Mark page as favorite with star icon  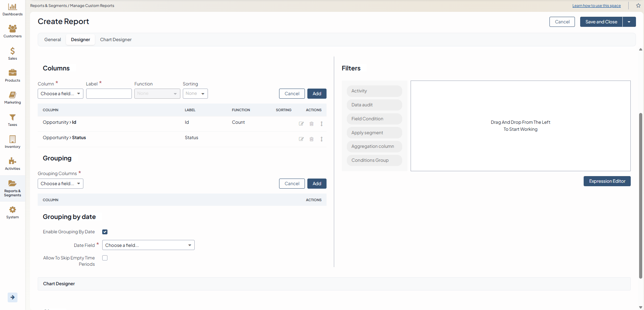coord(638,6)
